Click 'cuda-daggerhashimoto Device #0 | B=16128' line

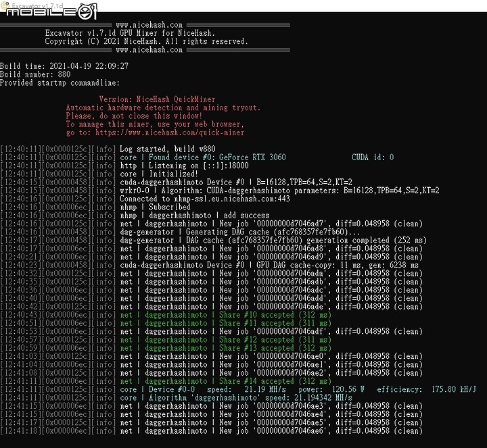236,182
